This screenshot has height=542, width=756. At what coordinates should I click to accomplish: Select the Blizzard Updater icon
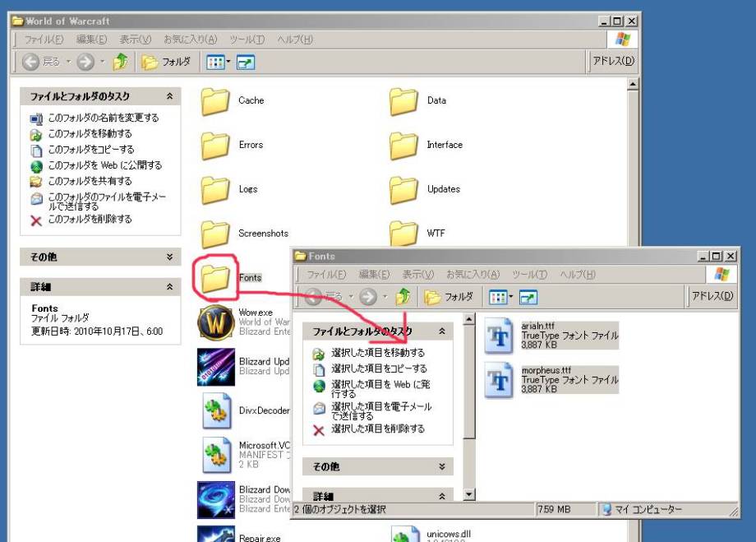216,367
